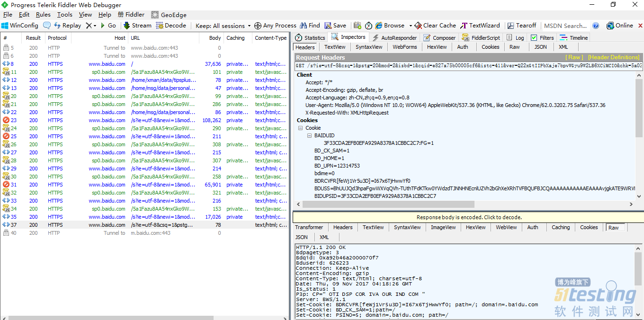Open request WebForms tab
This screenshot has height=320, width=644.
pos(405,47)
